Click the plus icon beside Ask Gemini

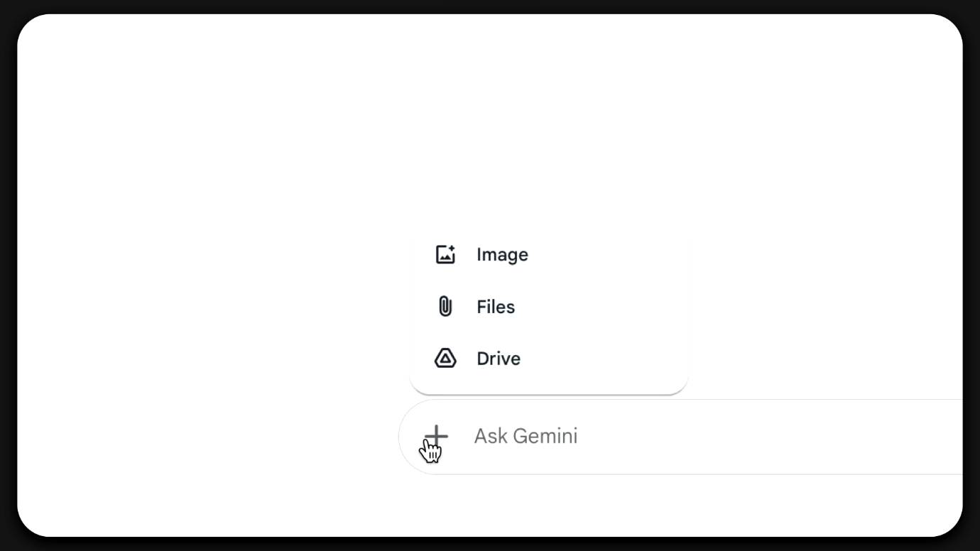click(436, 436)
